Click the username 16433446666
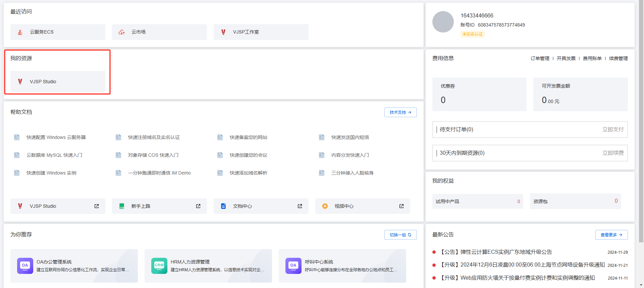The image size is (644, 288). click(477, 16)
